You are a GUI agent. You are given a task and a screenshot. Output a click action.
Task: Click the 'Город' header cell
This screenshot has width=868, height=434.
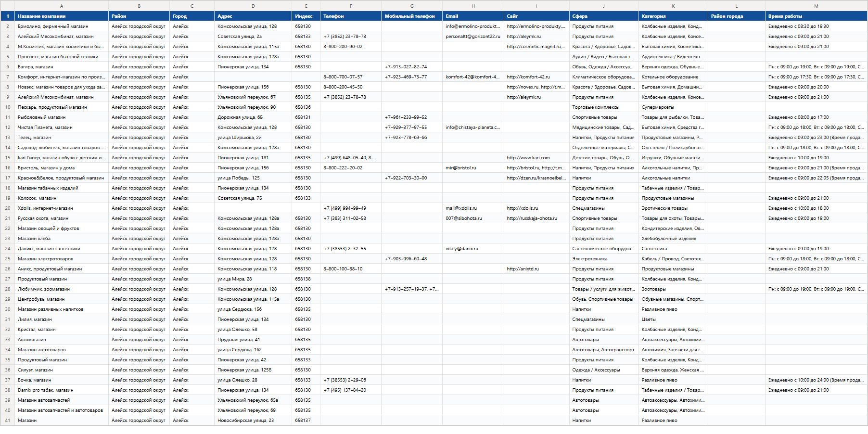[192, 16]
